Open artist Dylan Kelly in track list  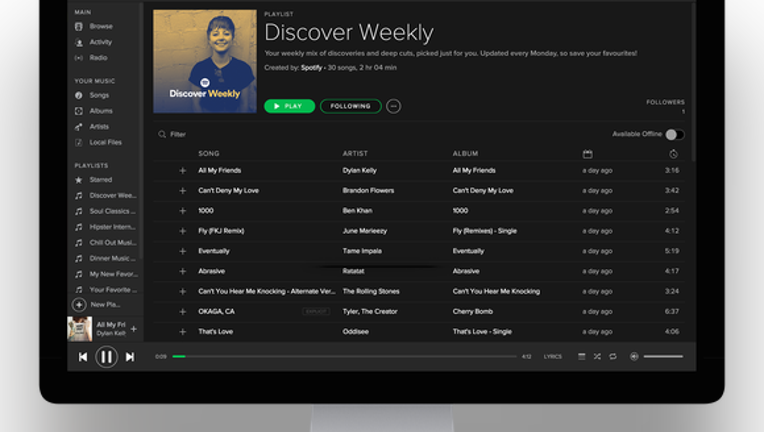coord(360,170)
